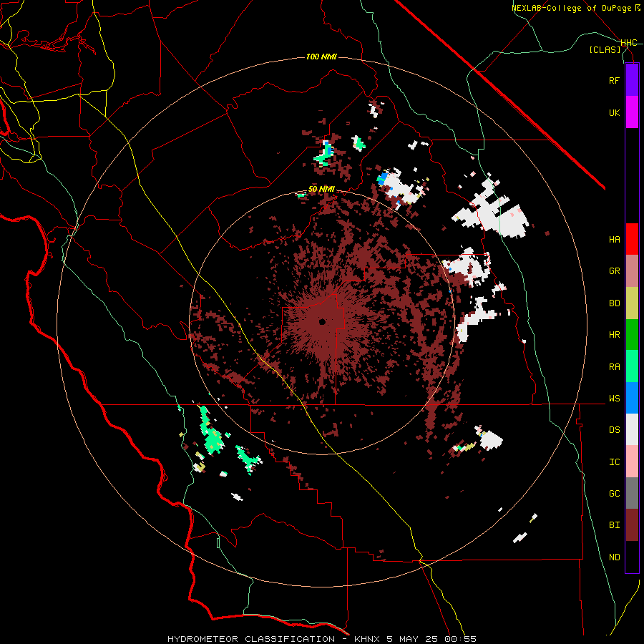644x644 pixels.
Task: Click the '5 MAY 25' date stamp
Action: tap(411, 639)
